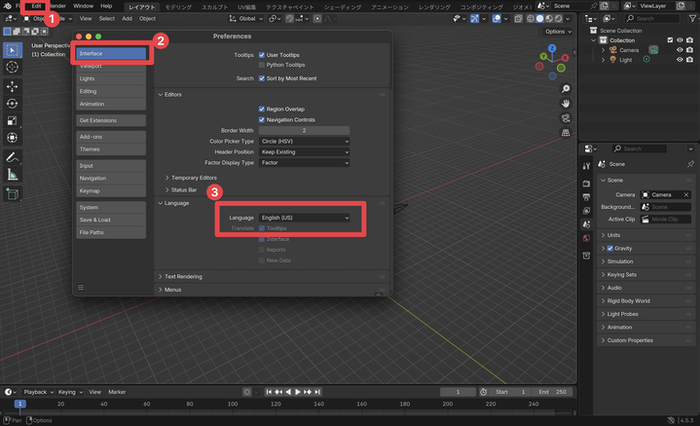Click the pan hand icon in viewport

565,103
